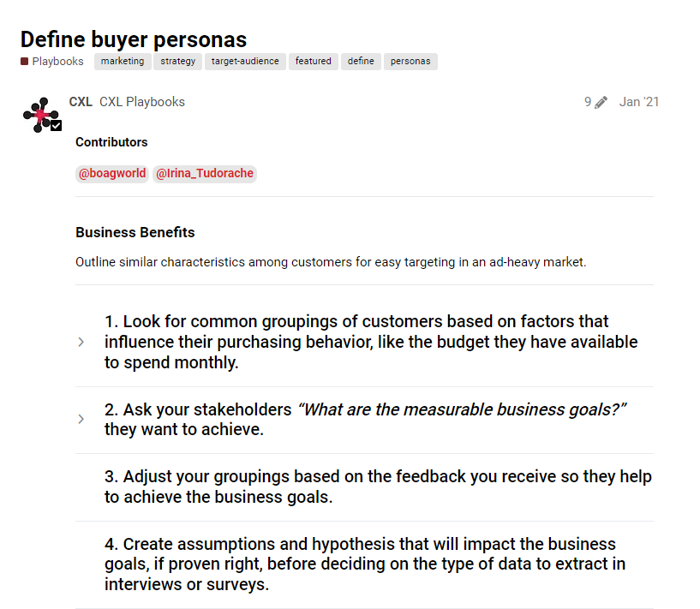Open the target-audience tag
Image resolution: width=700 pixels, height=609 pixels.
click(245, 62)
